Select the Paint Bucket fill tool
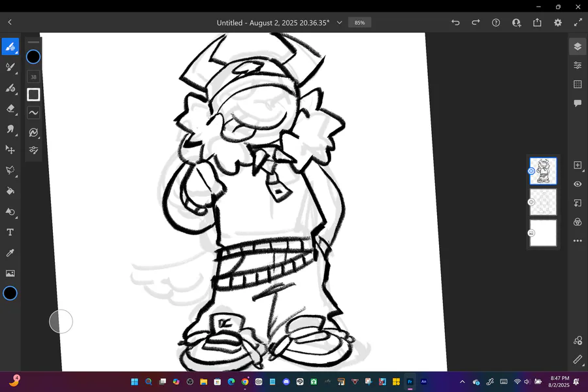Viewport: 588px width, 392px height. click(x=10, y=191)
